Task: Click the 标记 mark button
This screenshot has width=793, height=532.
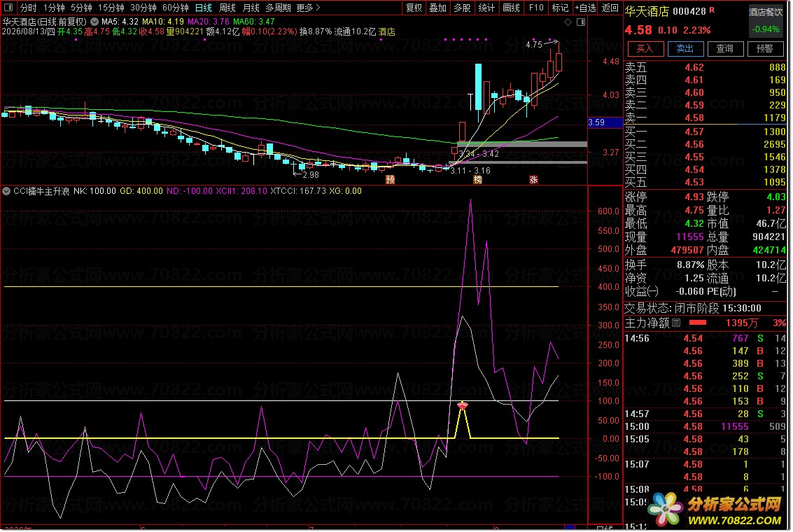Action: (561, 8)
